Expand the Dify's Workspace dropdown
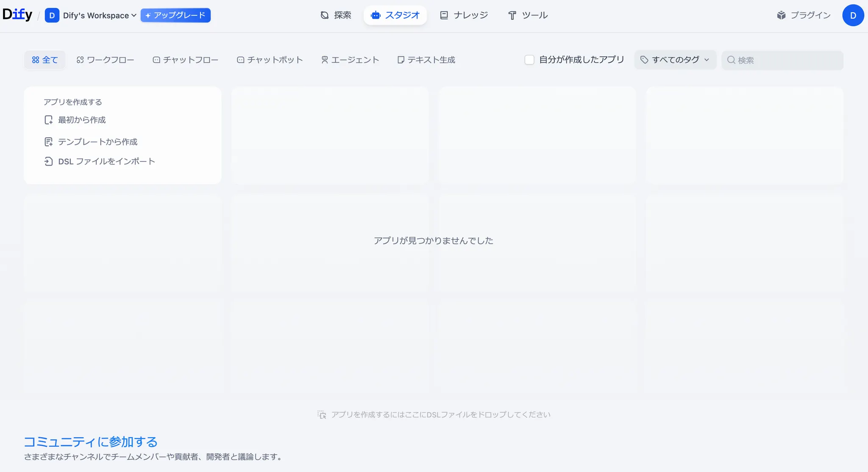This screenshot has height=472, width=868. 100,15
